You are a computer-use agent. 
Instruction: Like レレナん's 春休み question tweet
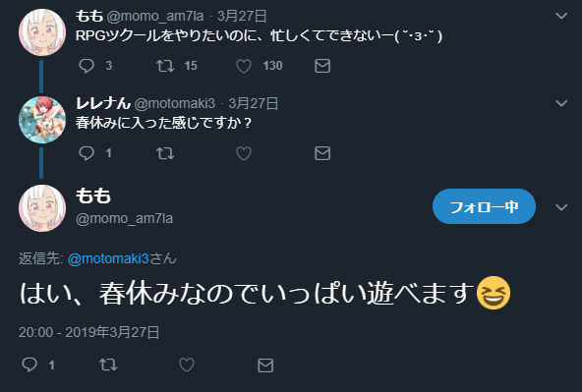244,153
